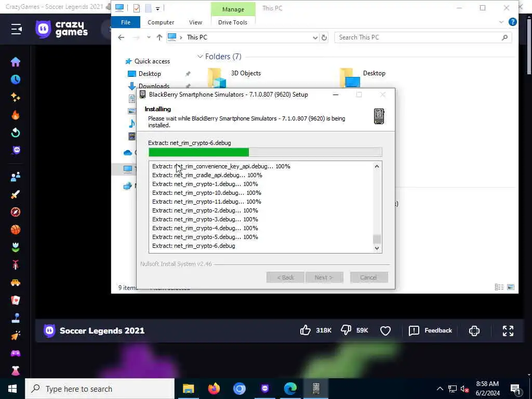Open CrazyGames Home from the sidebar
Screen dimensions: 532x399
click(15, 62)
